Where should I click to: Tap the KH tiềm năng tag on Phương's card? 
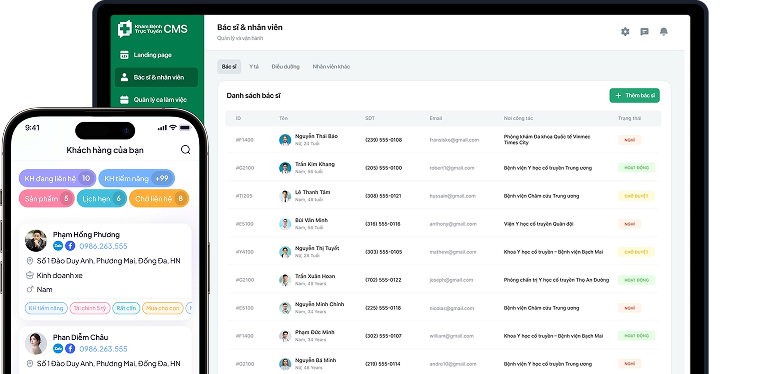46,308
